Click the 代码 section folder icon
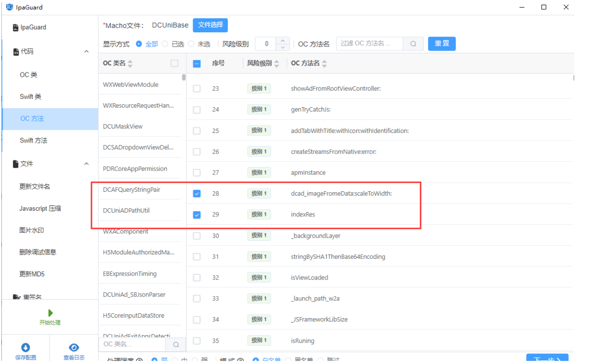589x364 pixels. (x=16, y=52)
